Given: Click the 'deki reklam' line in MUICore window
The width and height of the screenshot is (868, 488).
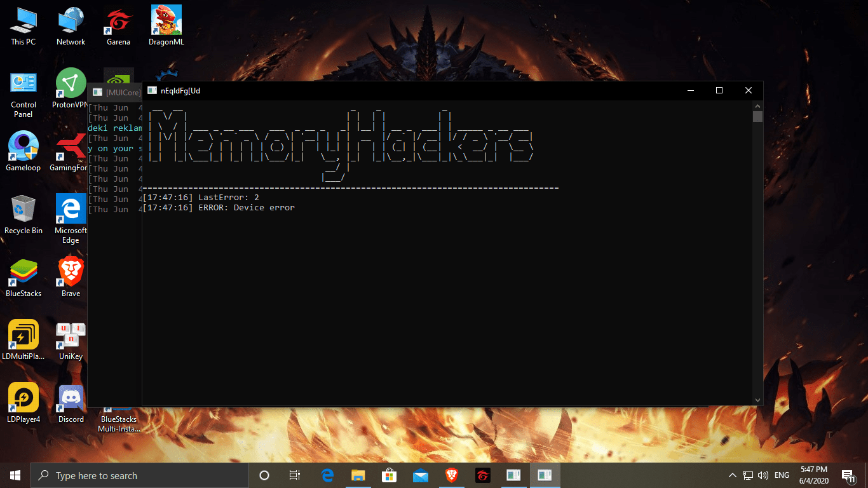Looking at the screenshot, I should tap(115, 128).
